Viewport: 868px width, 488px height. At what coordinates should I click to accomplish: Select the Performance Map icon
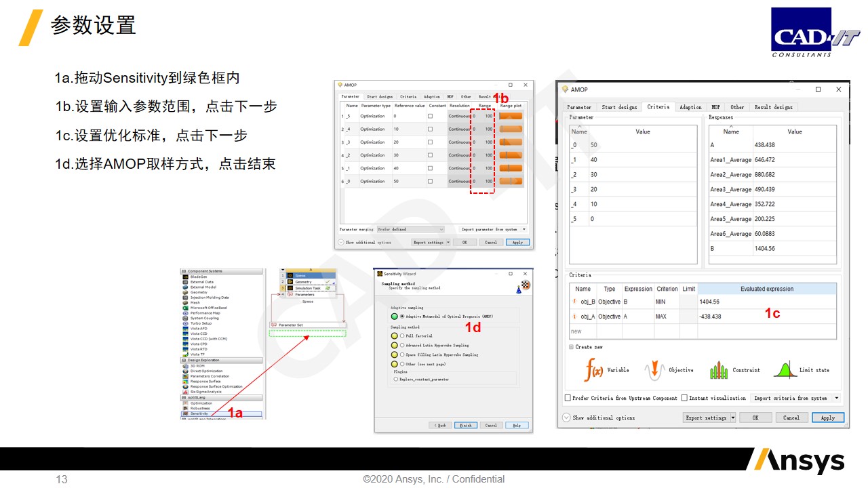click(x=185, y=313)
